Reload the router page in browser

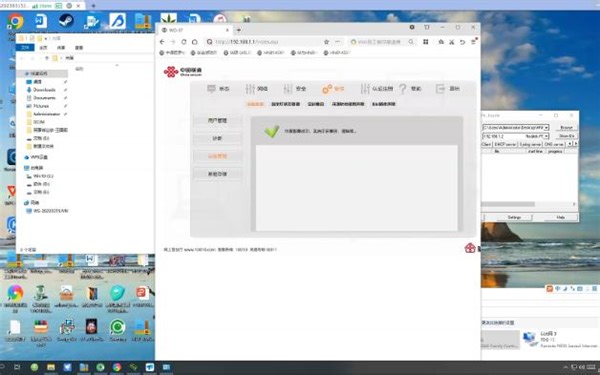point(184,42)
